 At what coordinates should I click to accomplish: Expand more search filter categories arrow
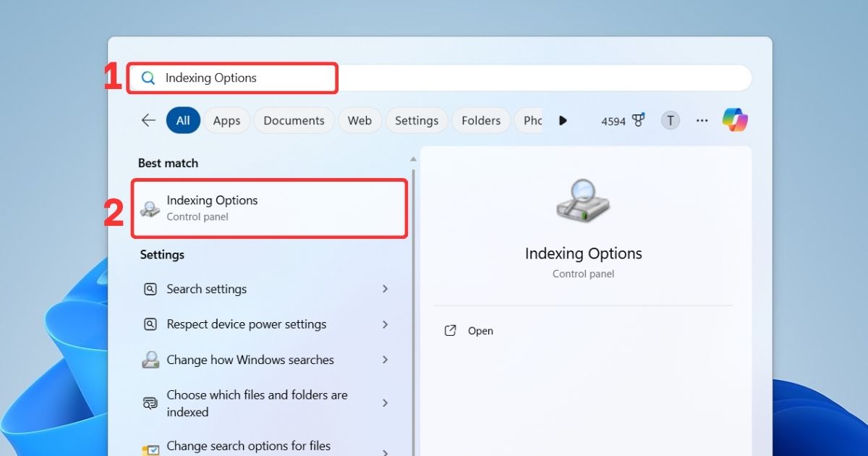(563, 121)
